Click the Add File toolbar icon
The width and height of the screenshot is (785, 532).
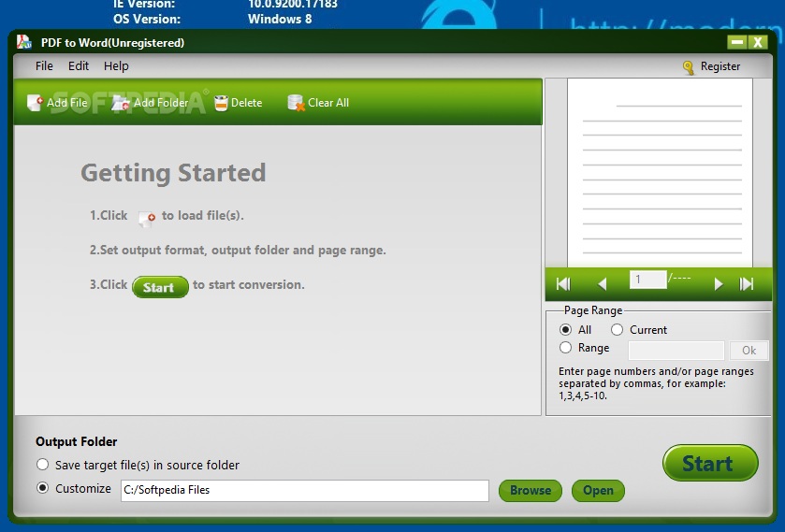(x=35, y=103)
